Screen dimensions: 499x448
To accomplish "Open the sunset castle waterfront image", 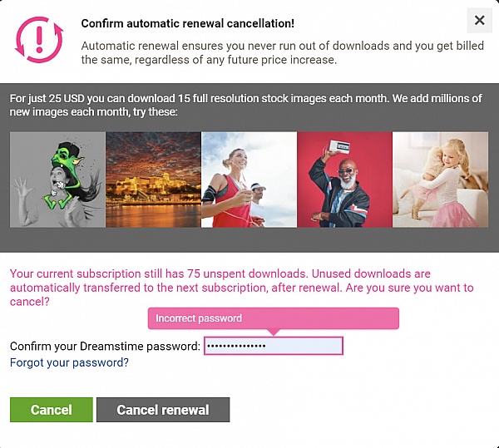I will point(153,180).
